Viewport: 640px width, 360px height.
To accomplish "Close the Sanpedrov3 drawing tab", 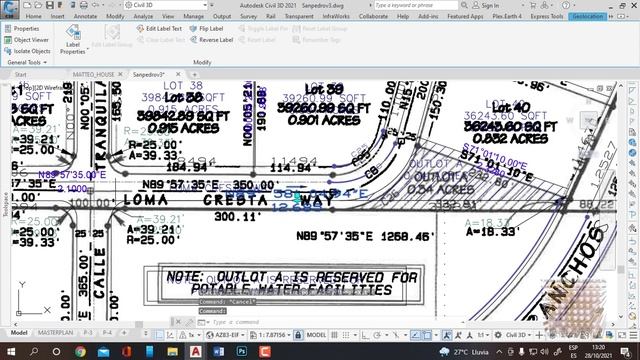I will click(x=178, y=74).
